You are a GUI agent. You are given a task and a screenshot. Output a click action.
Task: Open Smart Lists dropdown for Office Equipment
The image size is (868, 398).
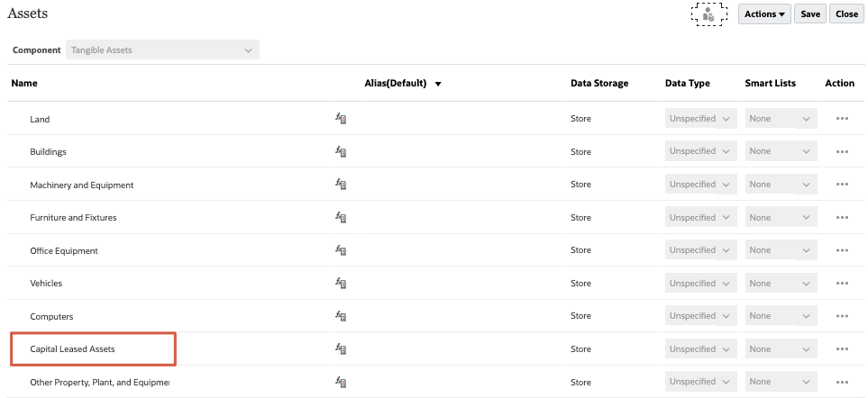781,249
